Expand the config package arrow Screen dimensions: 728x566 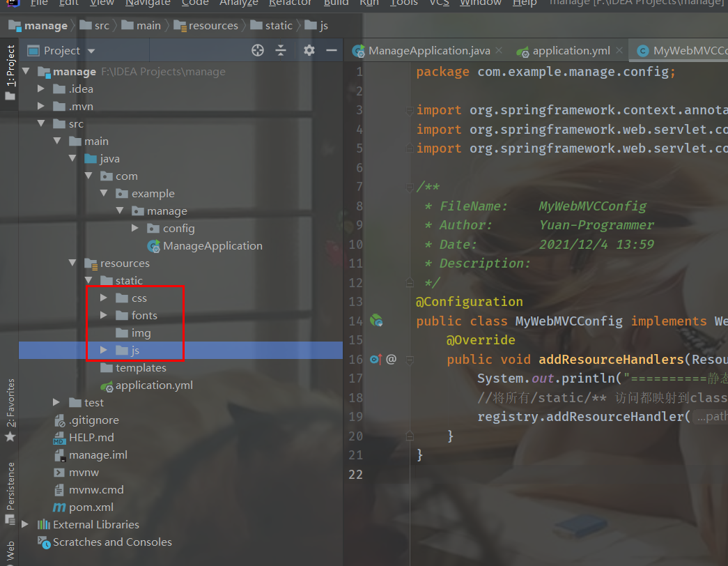click(135, 228)
